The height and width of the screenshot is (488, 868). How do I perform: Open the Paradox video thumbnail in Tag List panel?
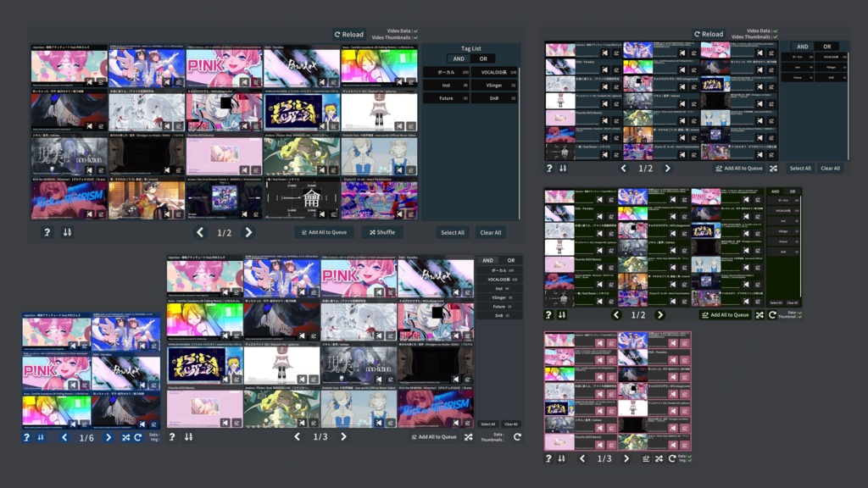301,68
